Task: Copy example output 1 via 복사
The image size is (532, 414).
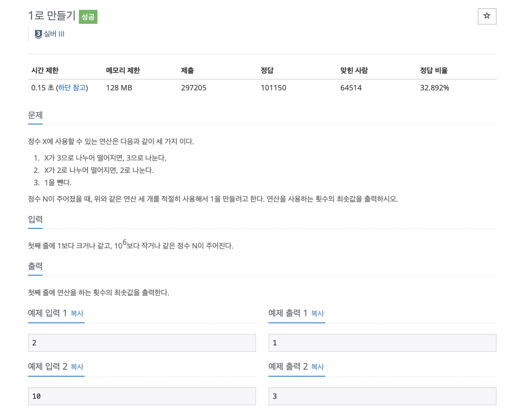Action: coord(317,313)
